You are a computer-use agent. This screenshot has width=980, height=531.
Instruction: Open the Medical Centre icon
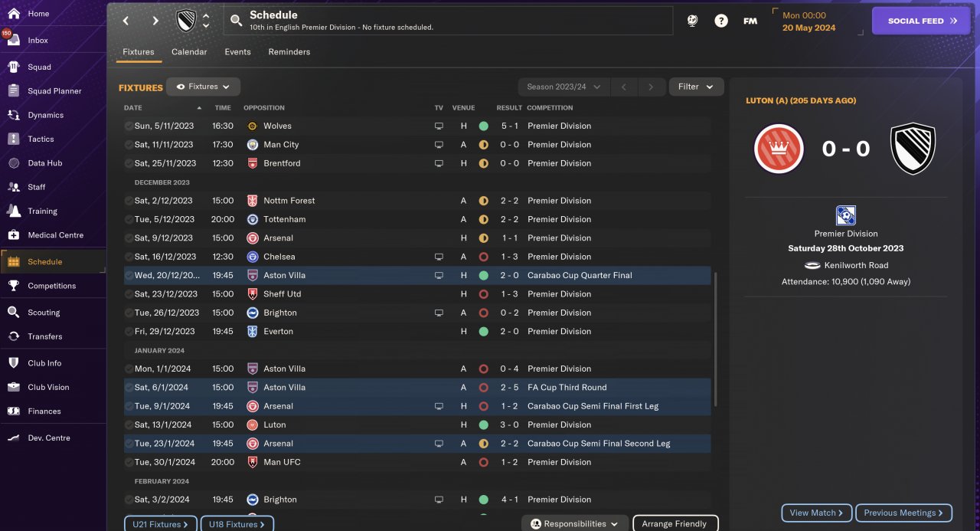click(14, 235)
